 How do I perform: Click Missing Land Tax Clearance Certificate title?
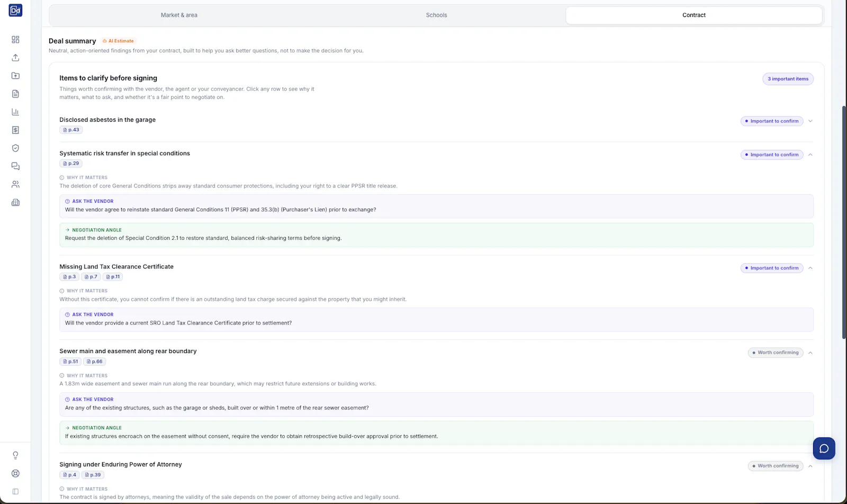(116, 267)
